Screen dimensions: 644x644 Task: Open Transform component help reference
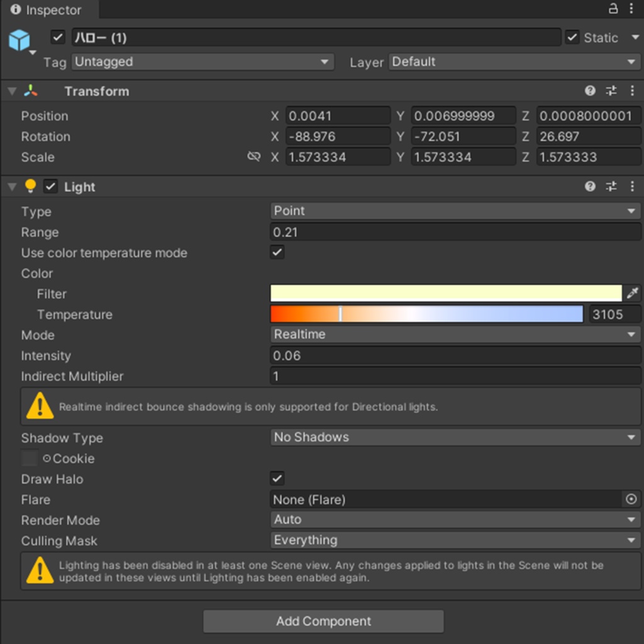tap(590, 91)
